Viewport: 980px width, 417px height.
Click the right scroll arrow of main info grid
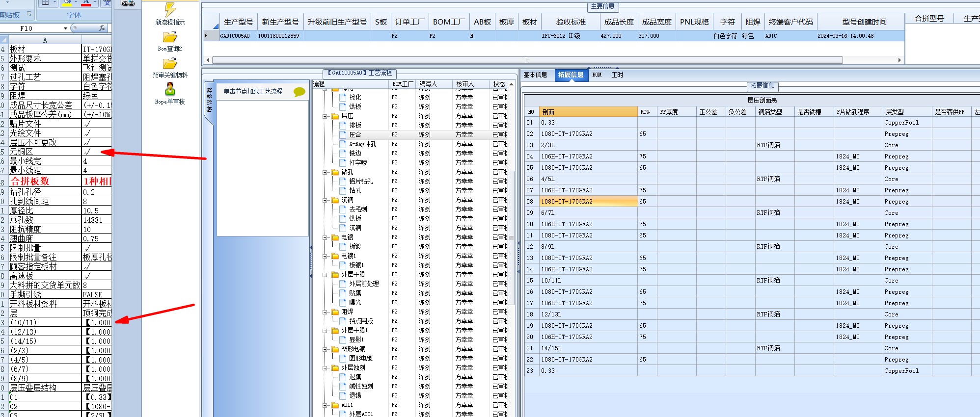(899, 60)
